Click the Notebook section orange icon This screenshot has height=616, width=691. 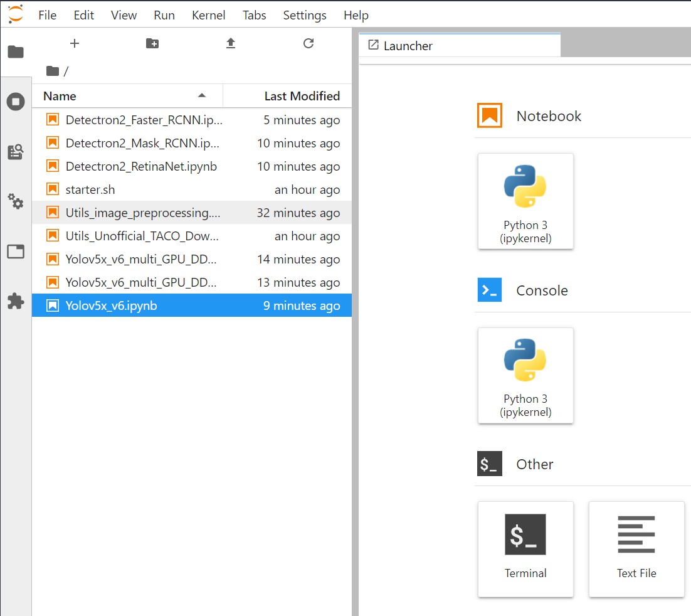click(x=490, y=115)
